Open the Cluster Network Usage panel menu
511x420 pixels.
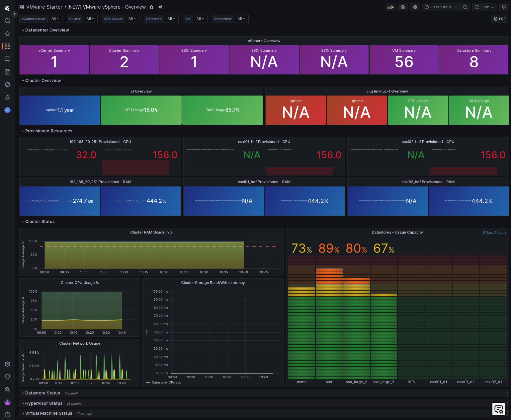80,343
